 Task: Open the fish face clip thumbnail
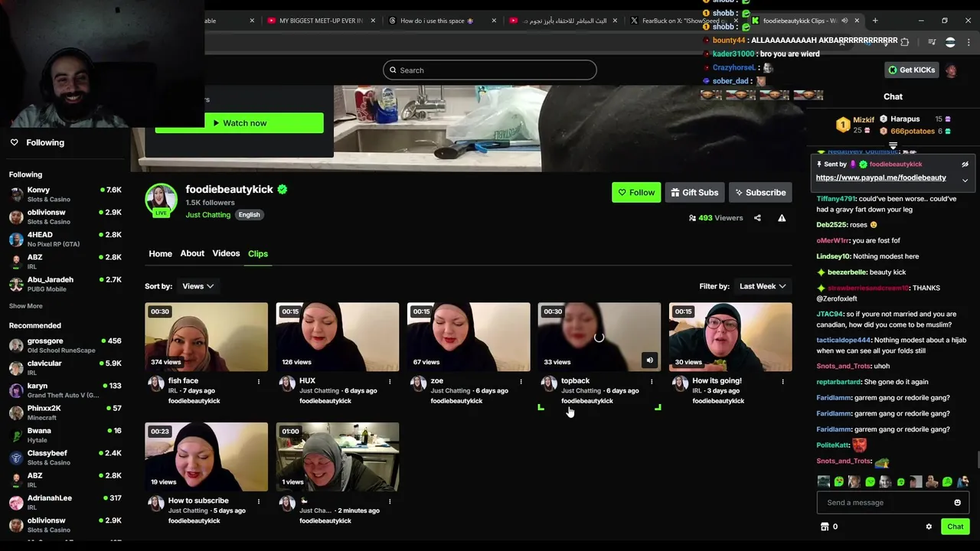pyautogui.click(x=207, y=337)
